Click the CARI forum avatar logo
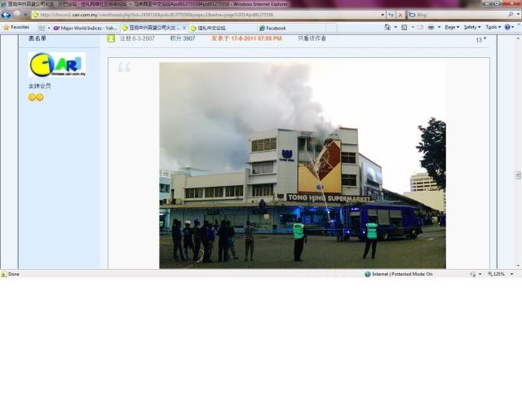 click(56, 65)
